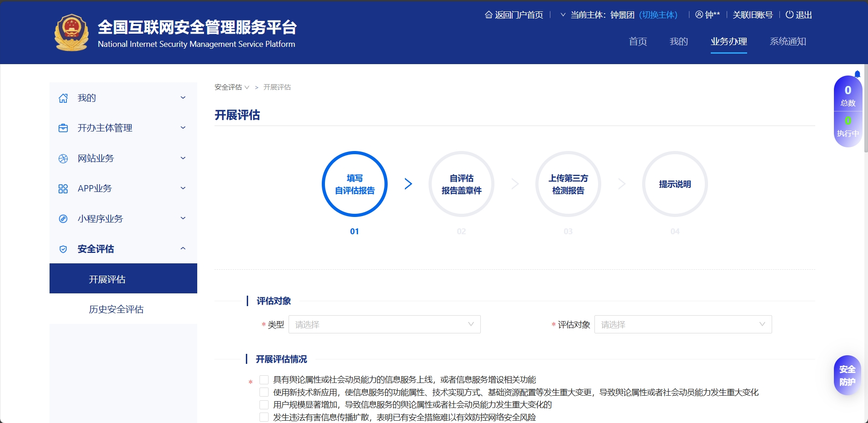Click the power icon to 退出
Image resolution: width=868 pixels, height=423 pixels.
(789, 15)
